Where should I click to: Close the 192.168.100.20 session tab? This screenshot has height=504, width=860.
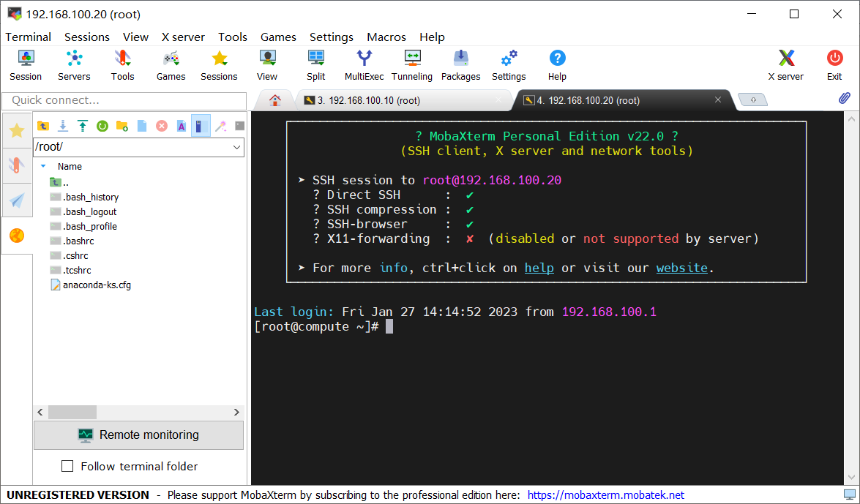[718, 99]
